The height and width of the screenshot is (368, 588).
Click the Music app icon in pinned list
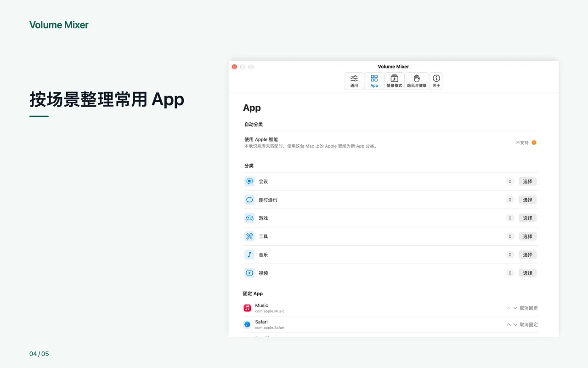[247, 308]
